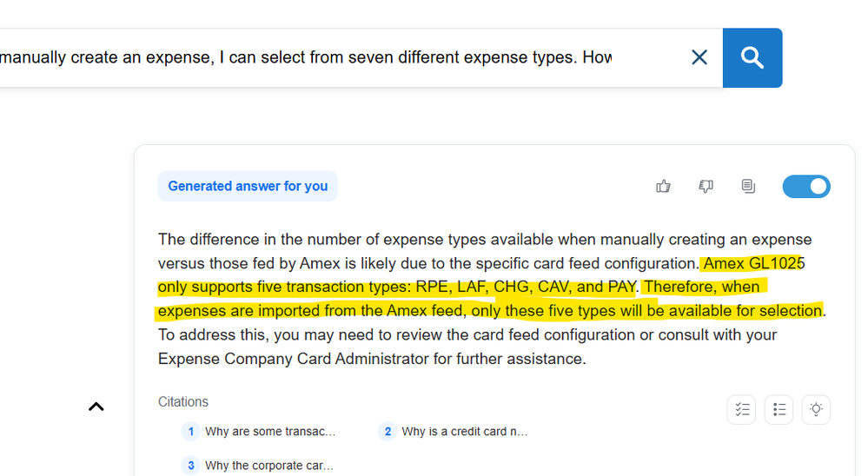Give the generated answer a thumbs up
The image size is (868, 476).
pos(663,187)
